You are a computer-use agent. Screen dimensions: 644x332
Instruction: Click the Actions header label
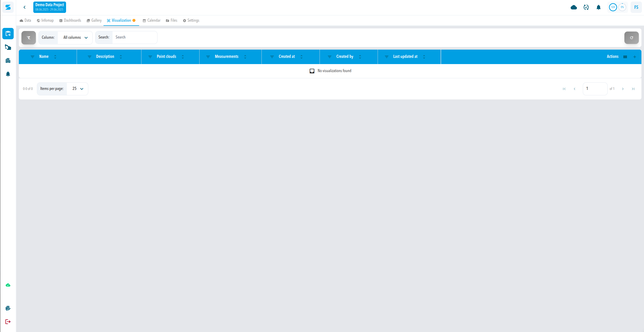(613, 57)
